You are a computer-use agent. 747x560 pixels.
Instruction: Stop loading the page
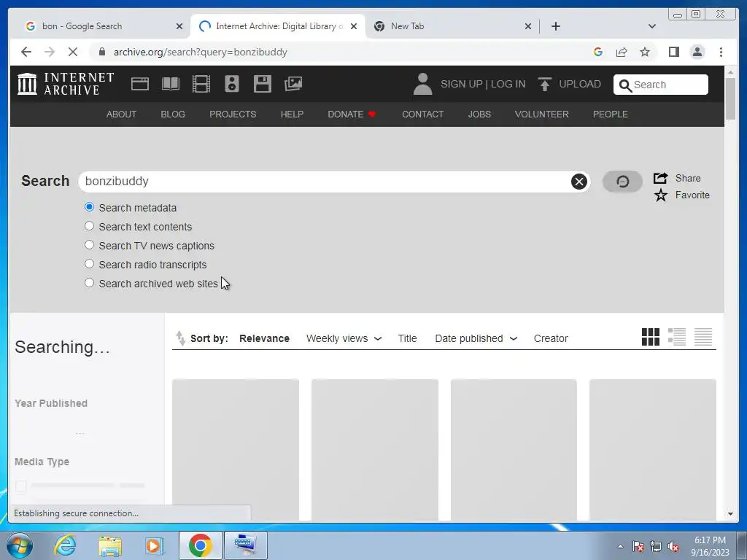coord(72,52)
